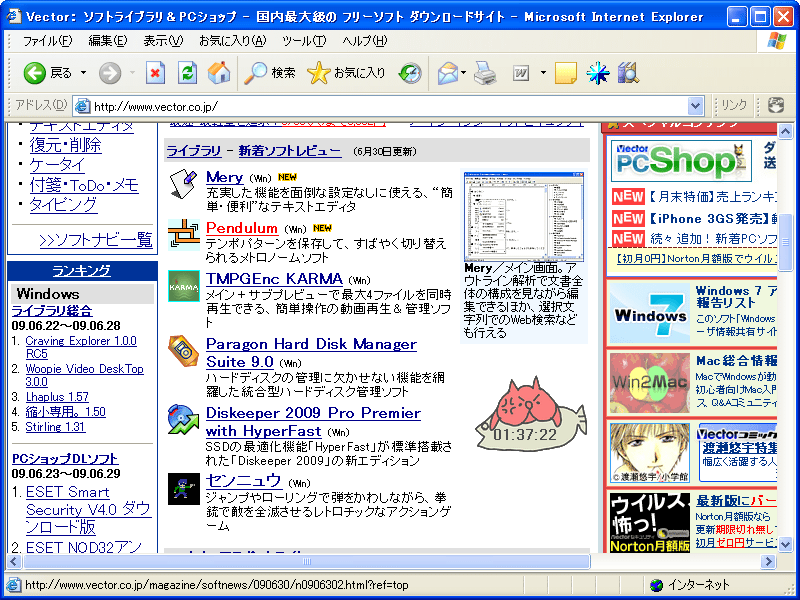Follow the Paragon Hard Disk Manager Suite 9.0 link
This screenshot has height=600, width=800.
click(311, 353)
